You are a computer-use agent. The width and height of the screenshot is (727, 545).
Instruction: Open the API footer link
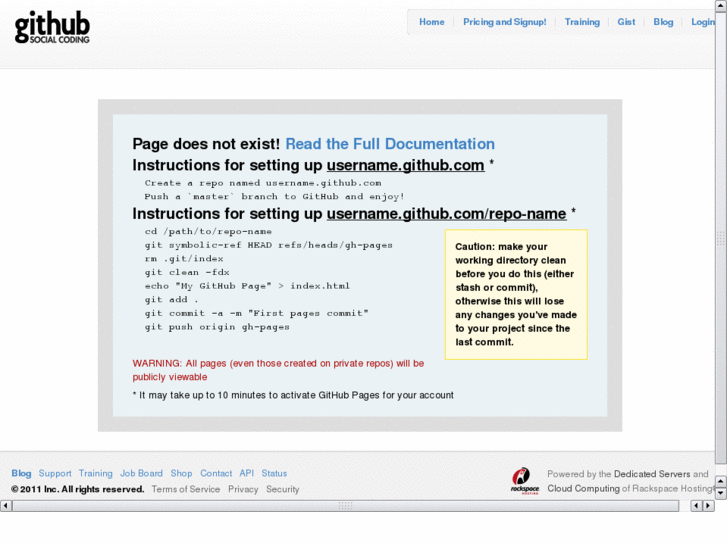point(247,473)
